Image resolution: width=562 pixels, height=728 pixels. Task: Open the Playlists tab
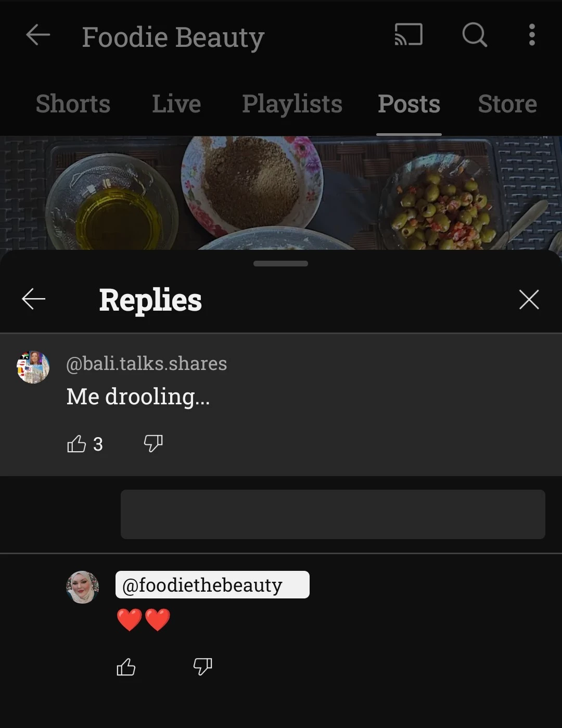click(x=292, y=104)
